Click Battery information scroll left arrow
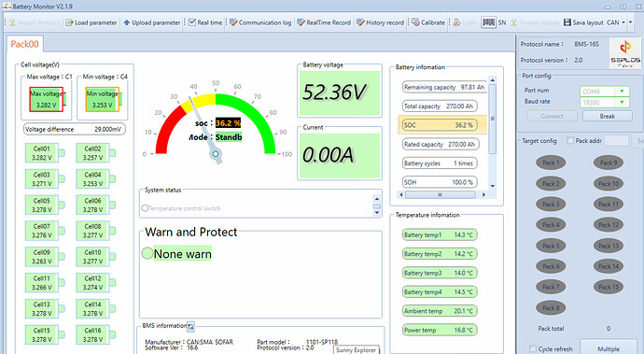The image size is (644, 354). 401,194
